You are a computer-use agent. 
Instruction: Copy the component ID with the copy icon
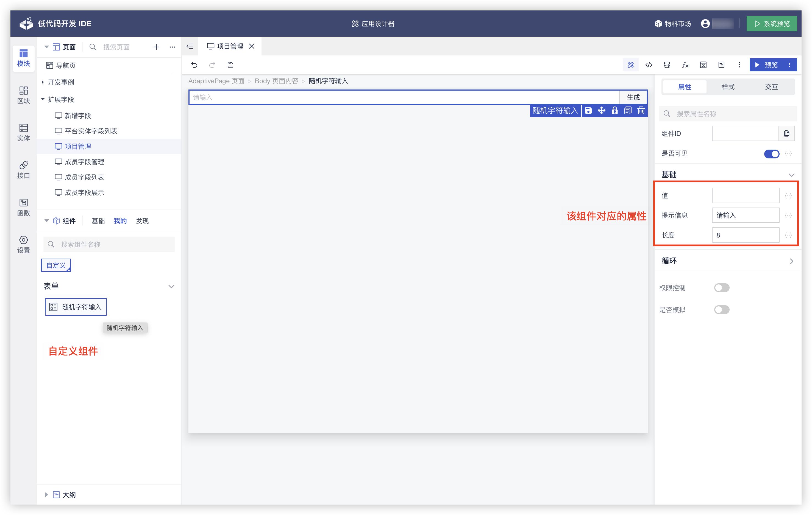tap(786, 133)
